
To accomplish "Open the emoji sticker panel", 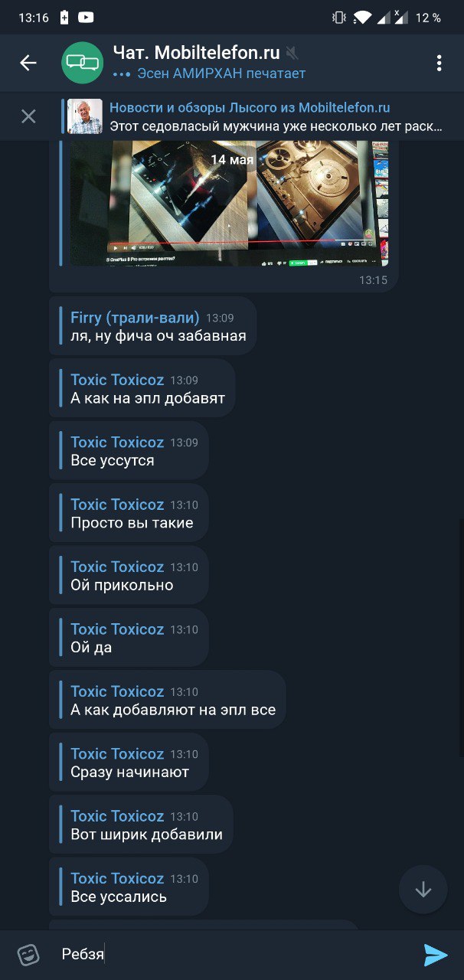I will pyautogui.click(x=28, y=954).
